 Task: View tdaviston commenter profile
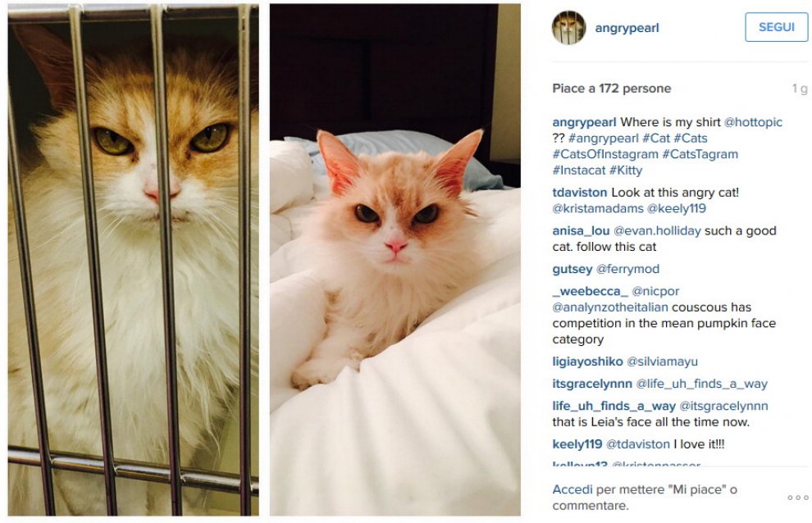[x=580, y=193]
